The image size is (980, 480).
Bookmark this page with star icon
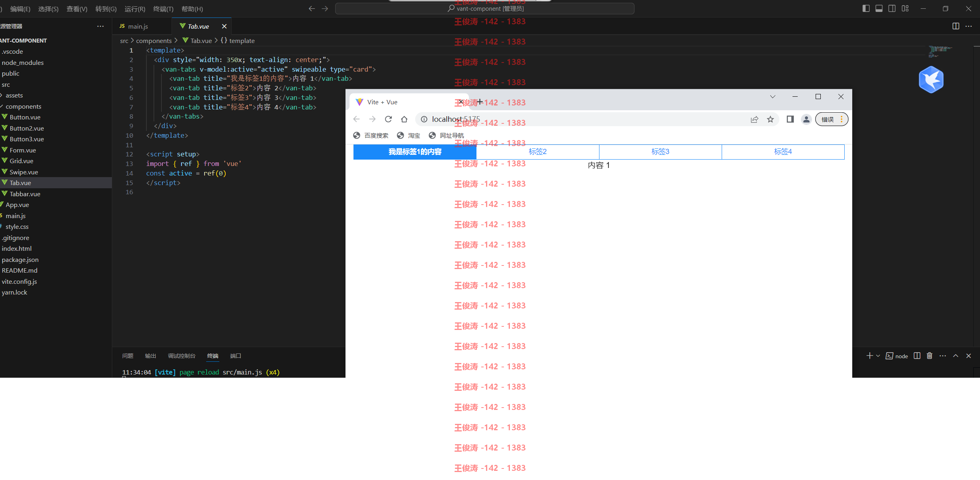point(770,119)
